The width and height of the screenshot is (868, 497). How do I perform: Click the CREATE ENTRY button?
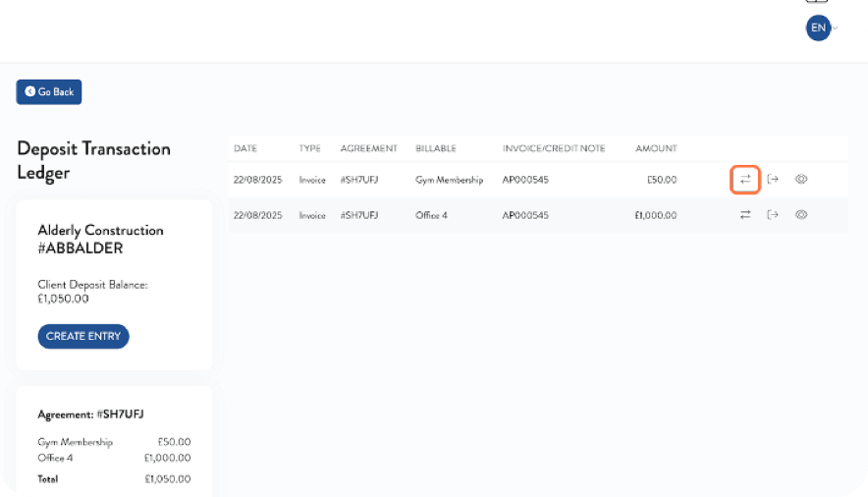(83, 336)
